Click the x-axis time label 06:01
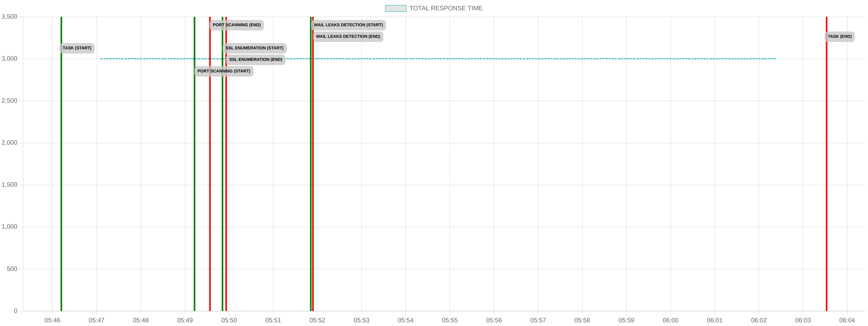This screenshot has width=868, height=326. click(x=715, y=320)
